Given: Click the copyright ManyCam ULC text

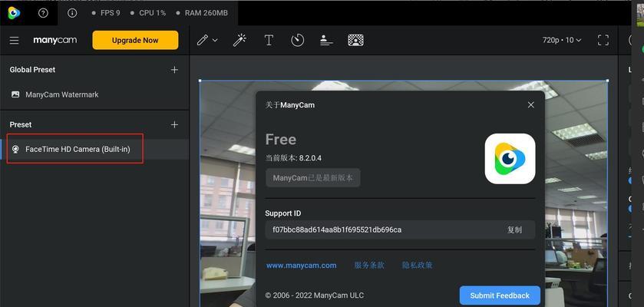Looking at the screenshot, I should pyautogui.click(x=315, y=295).
